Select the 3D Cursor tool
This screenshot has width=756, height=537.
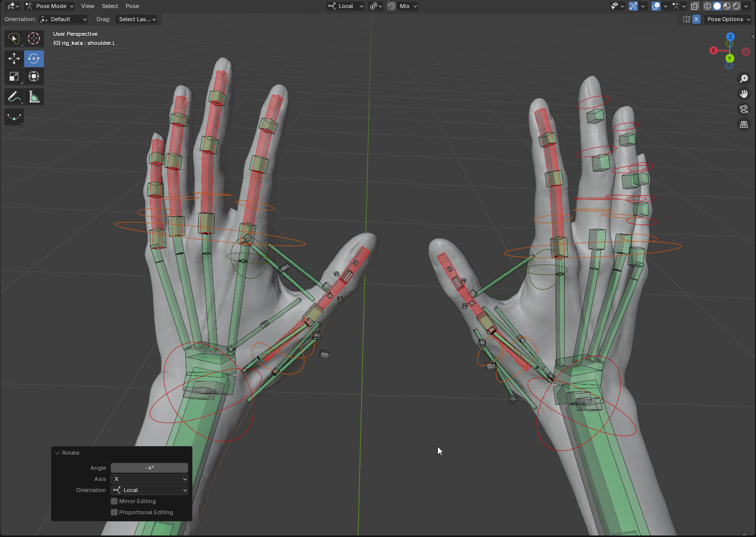34,38
